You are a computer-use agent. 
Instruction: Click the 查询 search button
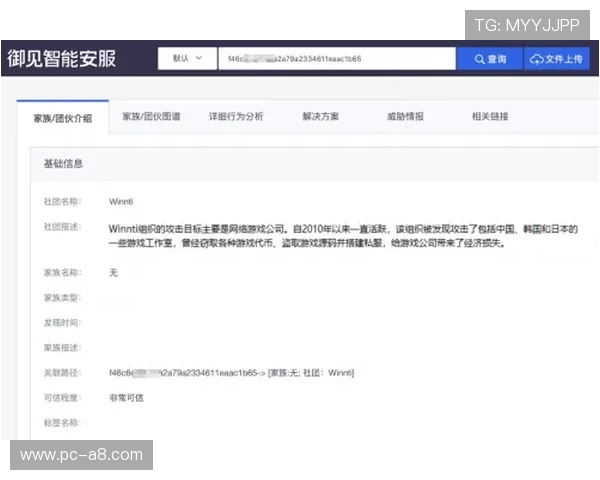click(490, 59)
